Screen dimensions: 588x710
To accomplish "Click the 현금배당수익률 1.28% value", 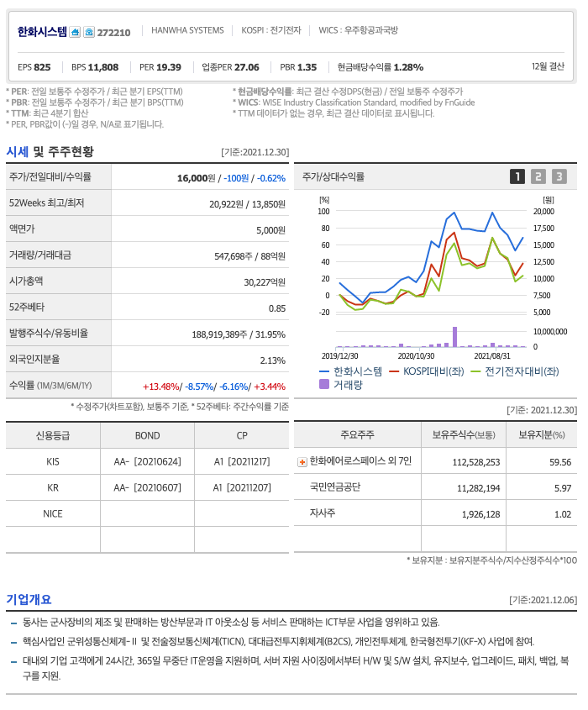I will (381, 67).
